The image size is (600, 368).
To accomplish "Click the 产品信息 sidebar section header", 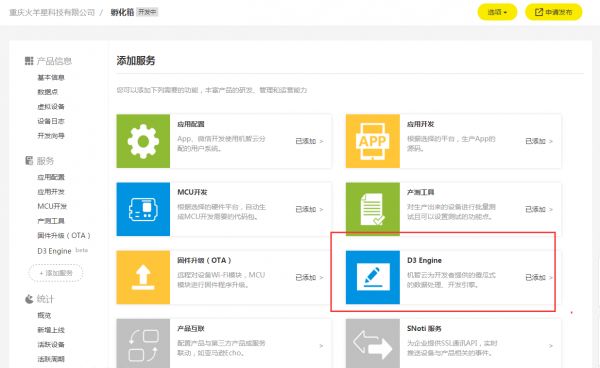I will point(54,61).
